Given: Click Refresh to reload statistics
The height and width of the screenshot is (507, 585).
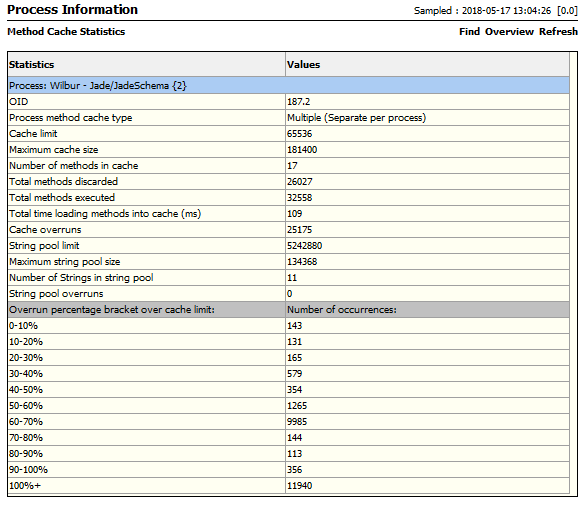Looking at the screenshot, I should (x=558, y=32).
